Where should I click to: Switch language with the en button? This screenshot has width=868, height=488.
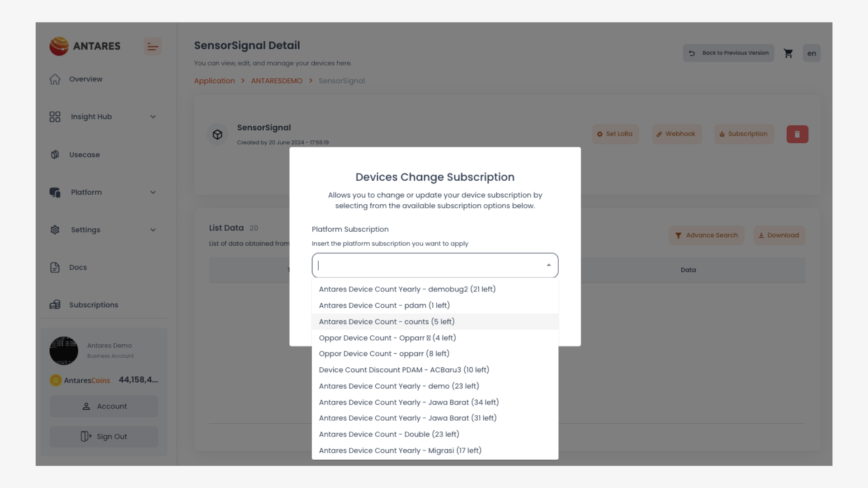(811, 53)
